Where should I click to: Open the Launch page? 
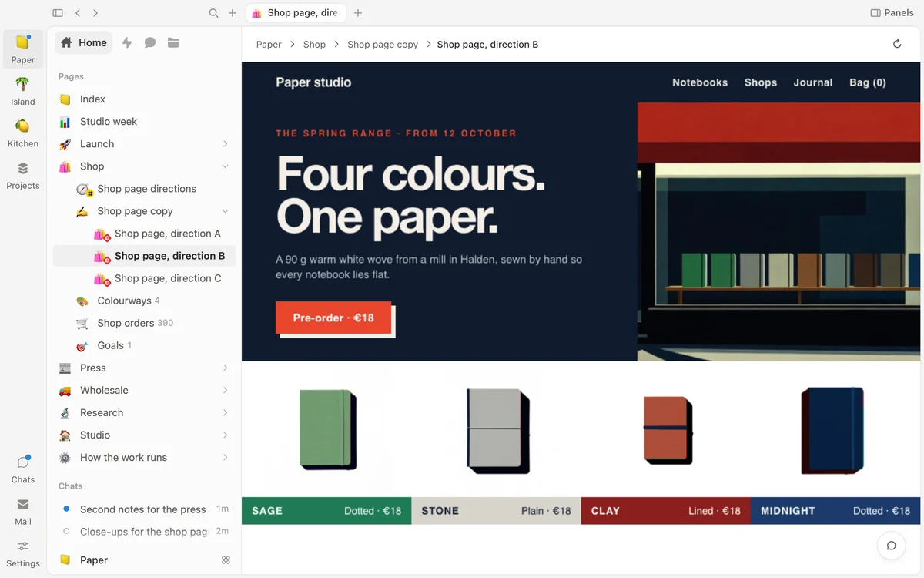(144, 144)
